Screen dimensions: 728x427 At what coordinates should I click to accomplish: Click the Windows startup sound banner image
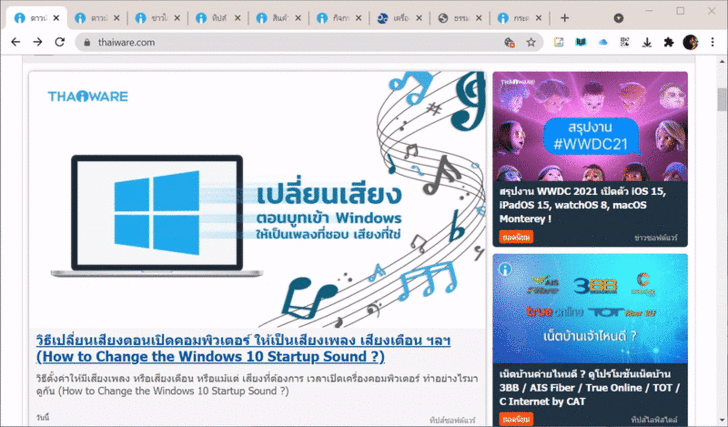click(257, 200)
